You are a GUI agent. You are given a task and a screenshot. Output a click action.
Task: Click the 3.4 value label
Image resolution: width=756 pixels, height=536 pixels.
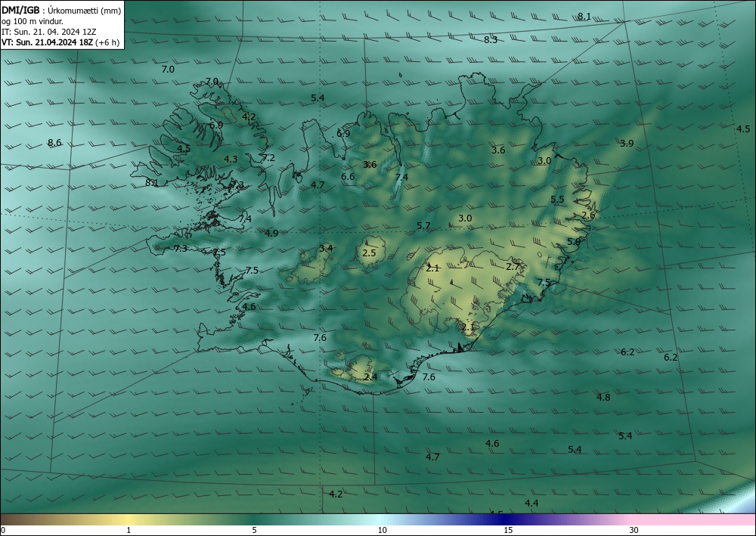click(x=326, y=248)
